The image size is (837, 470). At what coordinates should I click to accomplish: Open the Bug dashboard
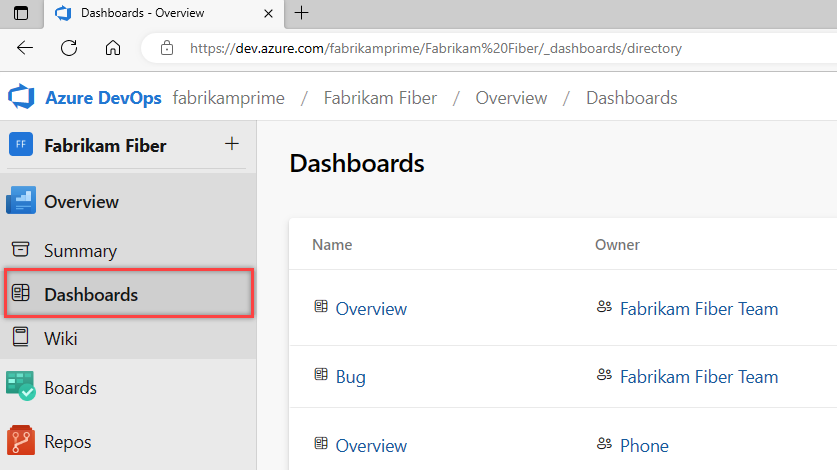click(x=351, y=377)
